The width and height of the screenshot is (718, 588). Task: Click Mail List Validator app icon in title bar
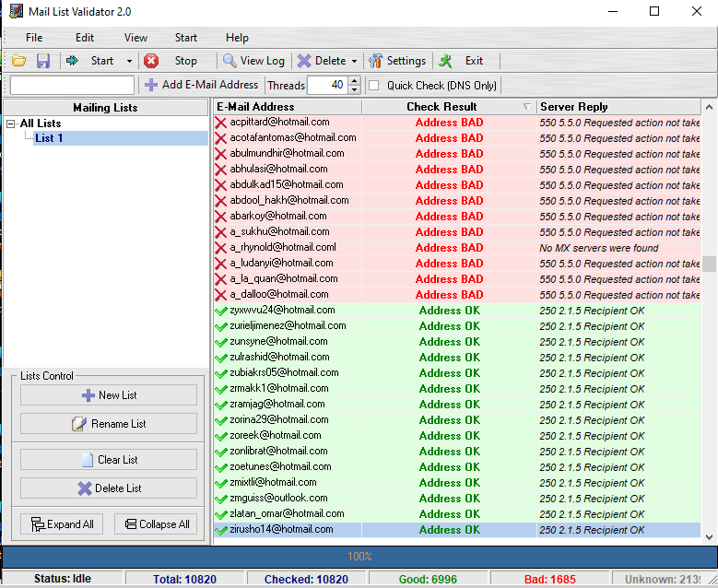16,11
